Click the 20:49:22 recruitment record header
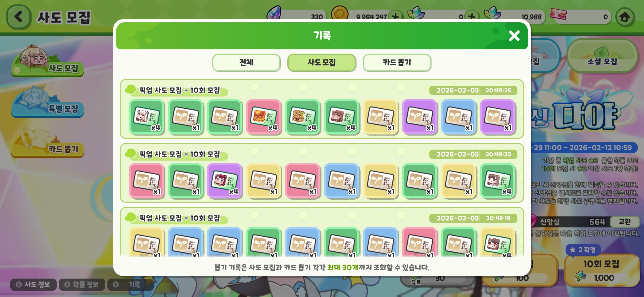 (x=321, y=154)
